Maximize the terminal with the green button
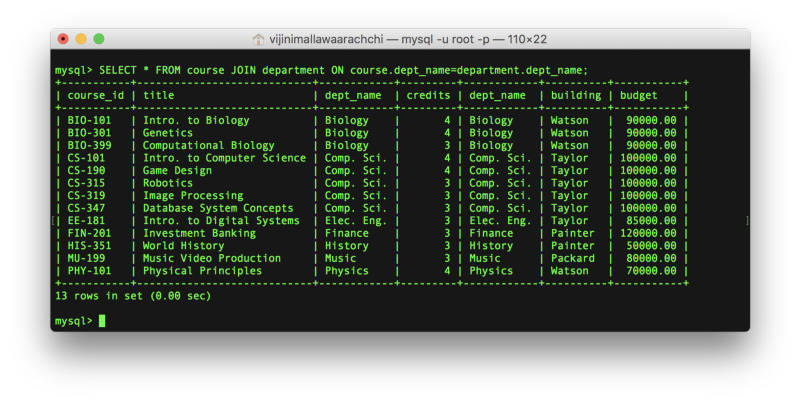Viewport: 800px width, 403px height. (99, 39)
